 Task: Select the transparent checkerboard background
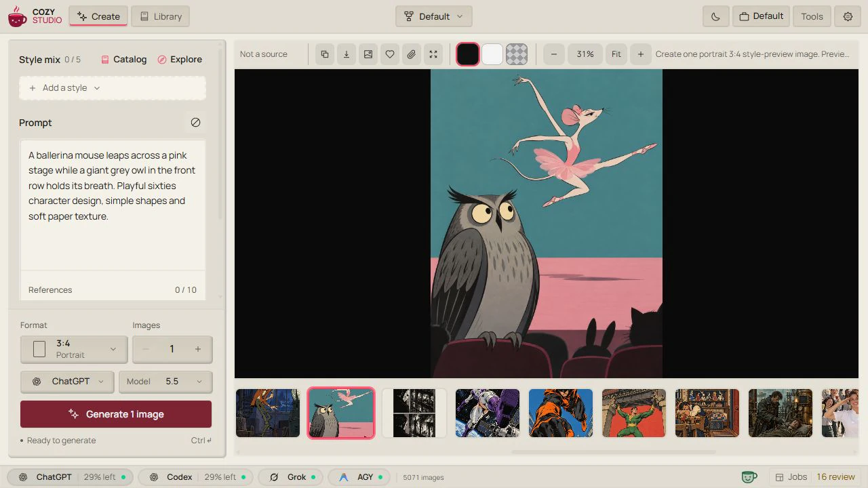517,54
